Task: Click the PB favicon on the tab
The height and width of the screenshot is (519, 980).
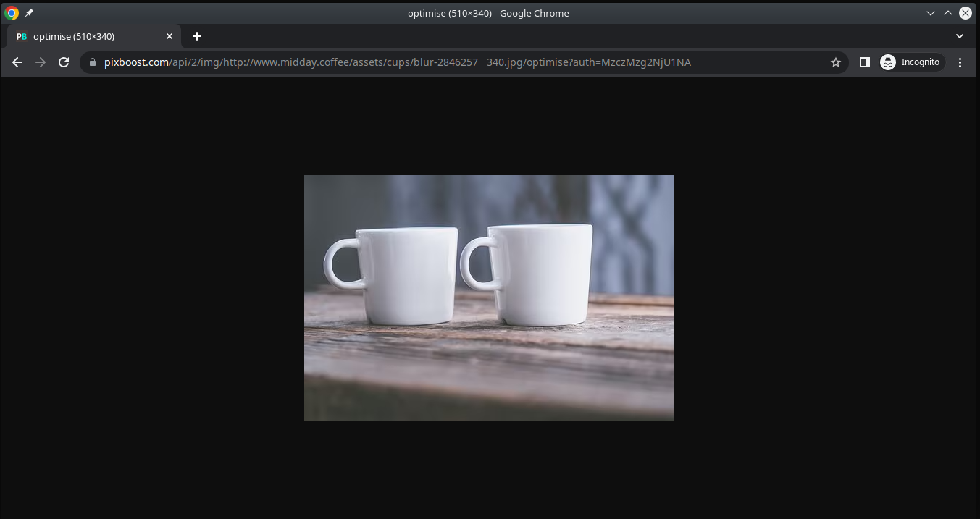Action: click(22, 36)
